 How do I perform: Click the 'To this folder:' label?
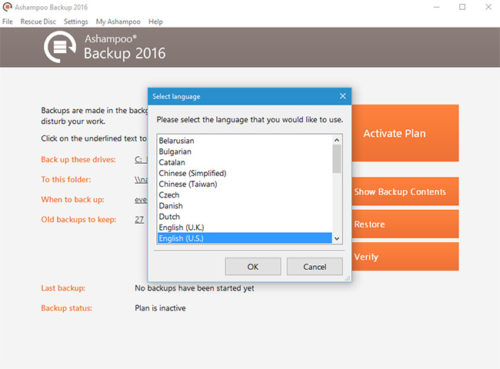(x=66, y=180)
